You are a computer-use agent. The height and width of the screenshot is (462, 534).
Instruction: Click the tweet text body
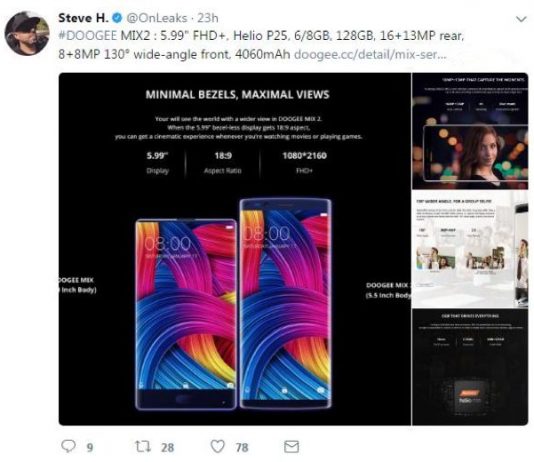click(261, 45)
